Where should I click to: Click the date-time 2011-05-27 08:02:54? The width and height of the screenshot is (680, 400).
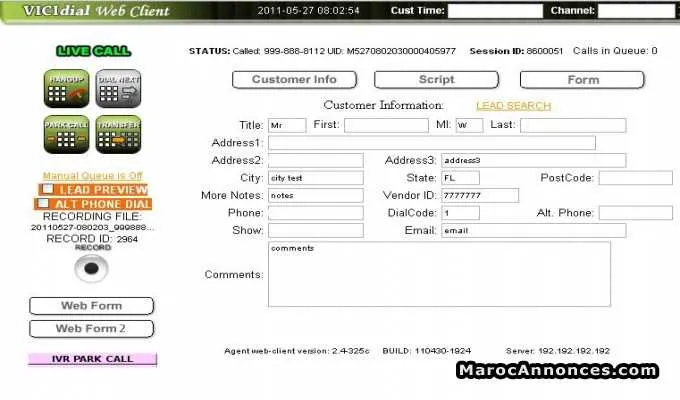pyautogui.click(x=308, y=10)
